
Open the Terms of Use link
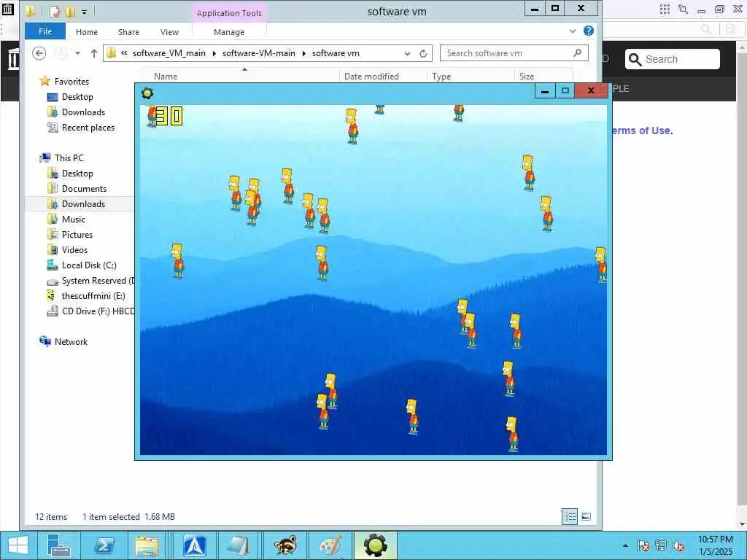tap(641, 131)
